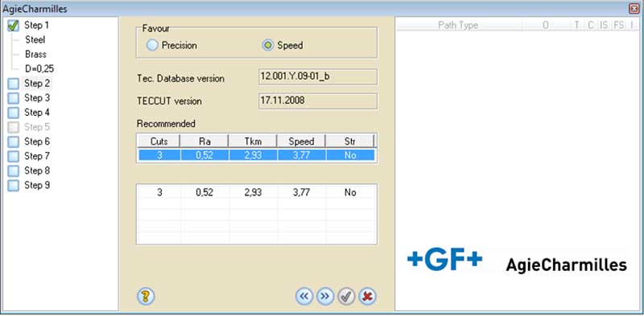The width and height of the screenshot is (644, 316).
Task: Click the Step 4 label
Action: click(37, 113)
